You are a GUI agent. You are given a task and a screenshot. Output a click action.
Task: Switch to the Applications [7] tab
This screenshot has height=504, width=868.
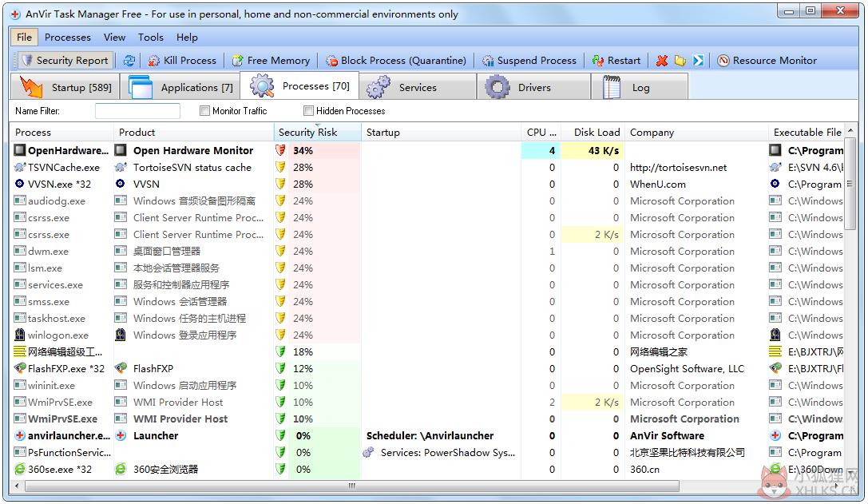(180, 87)
